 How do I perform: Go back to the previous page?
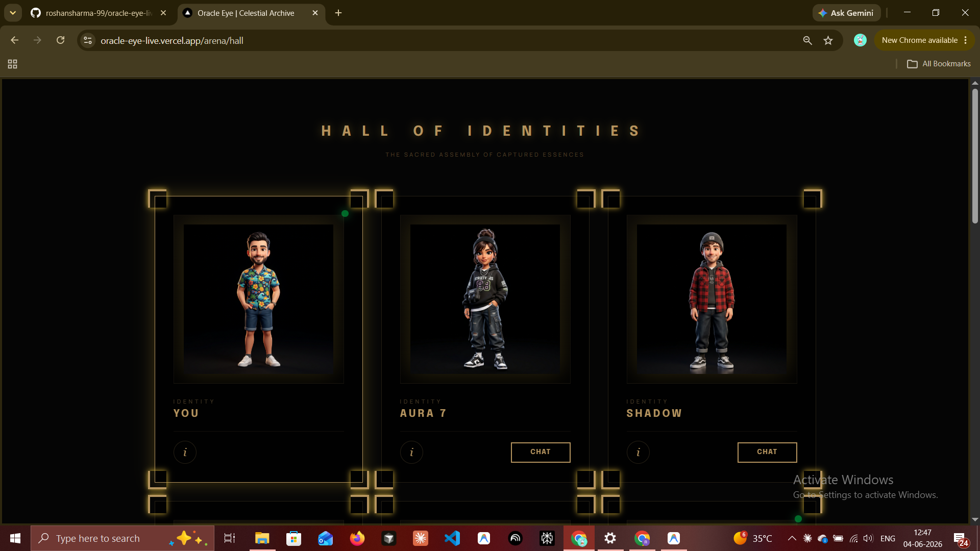(14, 40)
